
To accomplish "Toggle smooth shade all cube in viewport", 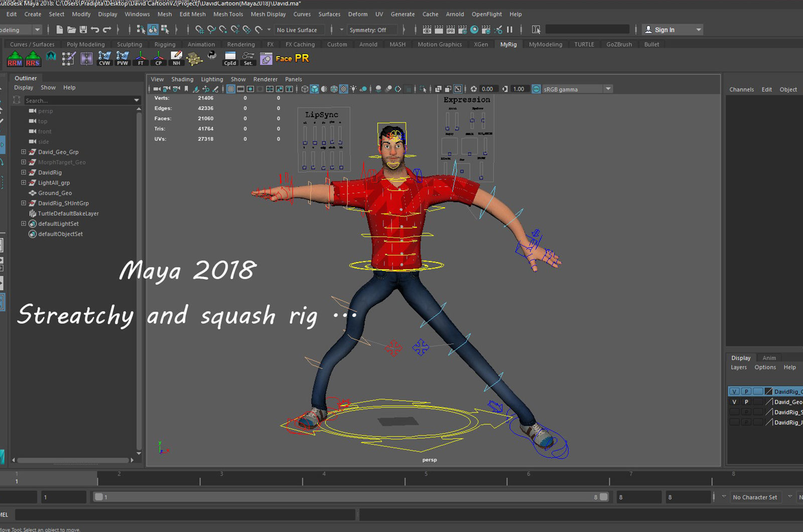I will point(315,89).
